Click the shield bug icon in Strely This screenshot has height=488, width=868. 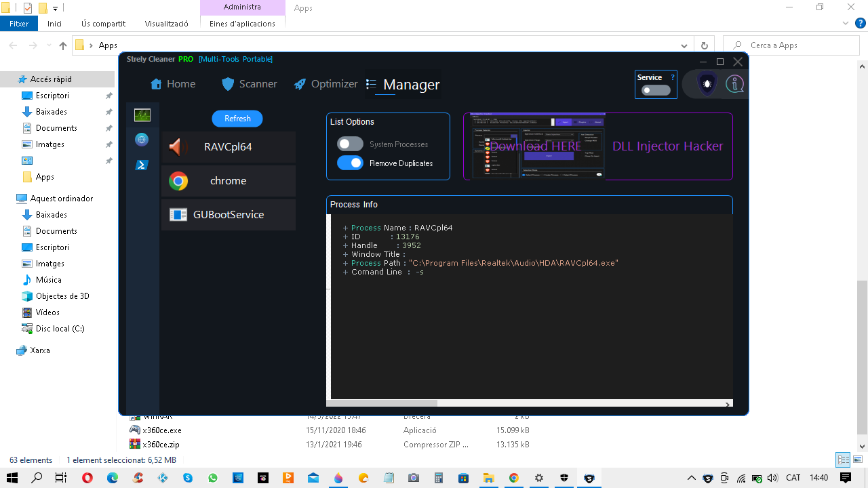[x=707, y=84]
